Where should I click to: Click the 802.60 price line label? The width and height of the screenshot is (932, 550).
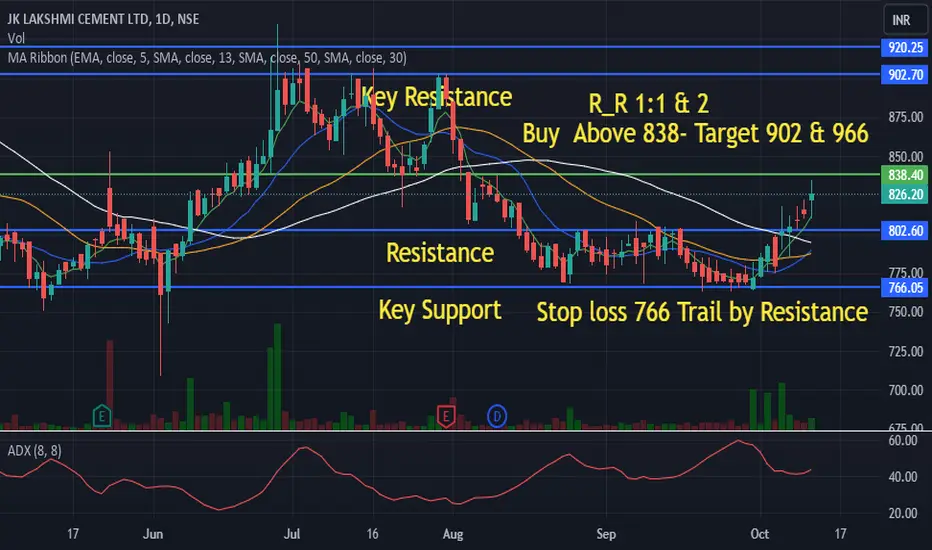(905, 231)
